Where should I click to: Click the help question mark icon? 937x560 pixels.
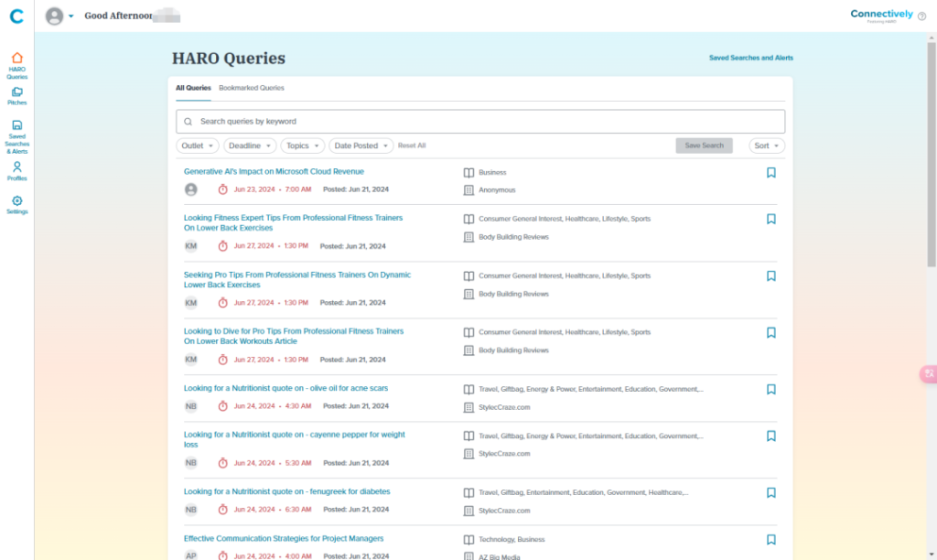[x=922, y=16]
